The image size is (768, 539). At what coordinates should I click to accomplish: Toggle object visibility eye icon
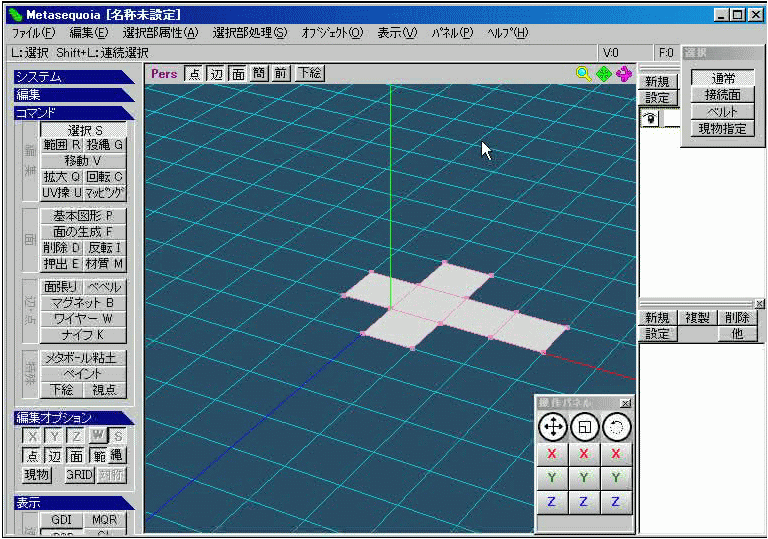point(650,119)
